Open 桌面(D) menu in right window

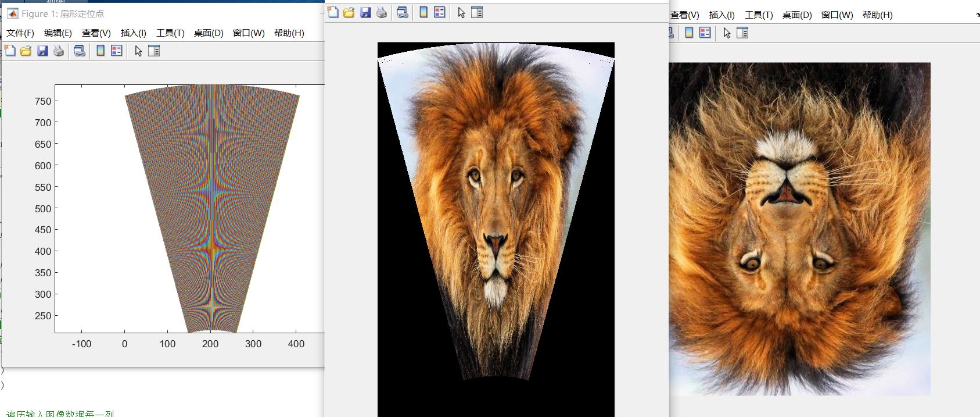(797, 15)
